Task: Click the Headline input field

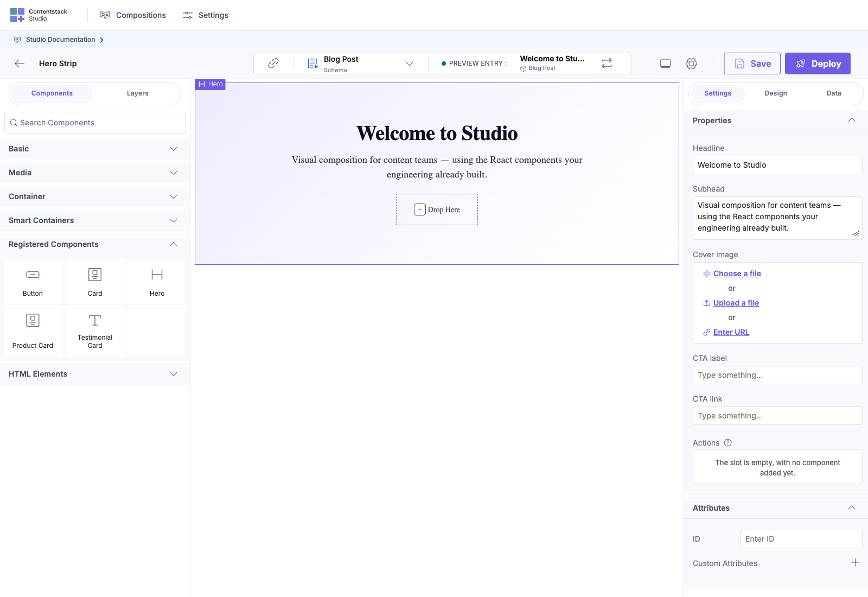Action: click(777, 165)
